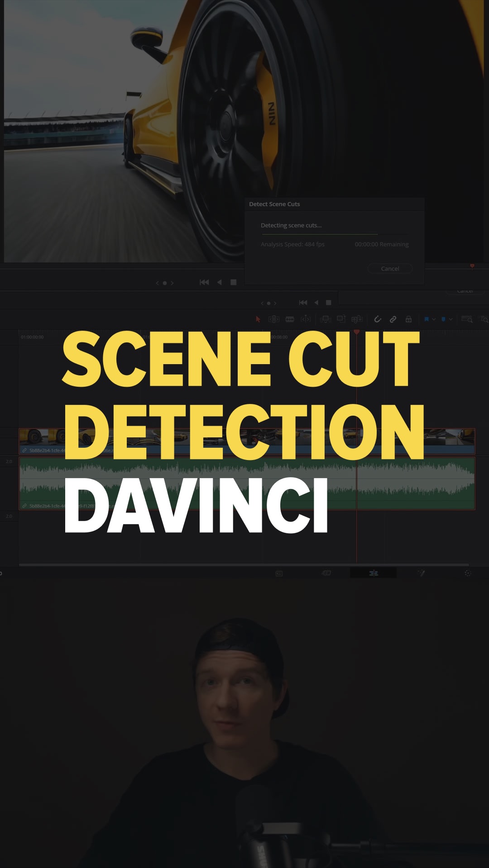This screenshot has width=489, height=868.
Task: Activate Trim Edit mode tool
Action: 274,319
